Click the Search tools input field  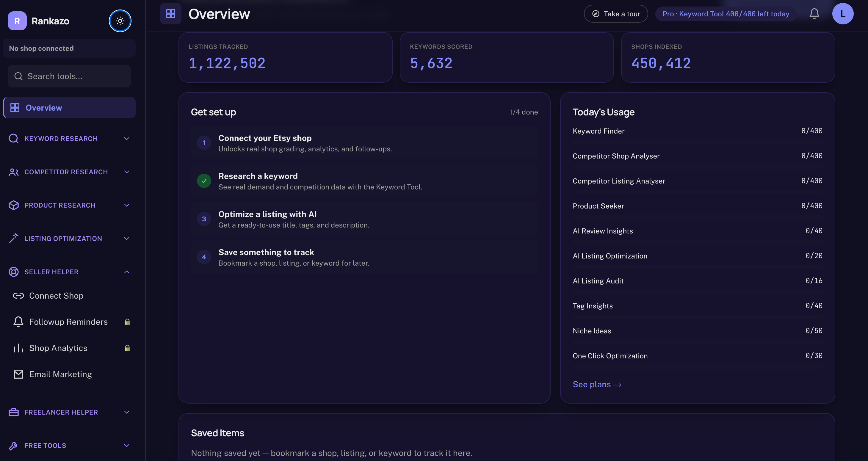click(69, 76)
